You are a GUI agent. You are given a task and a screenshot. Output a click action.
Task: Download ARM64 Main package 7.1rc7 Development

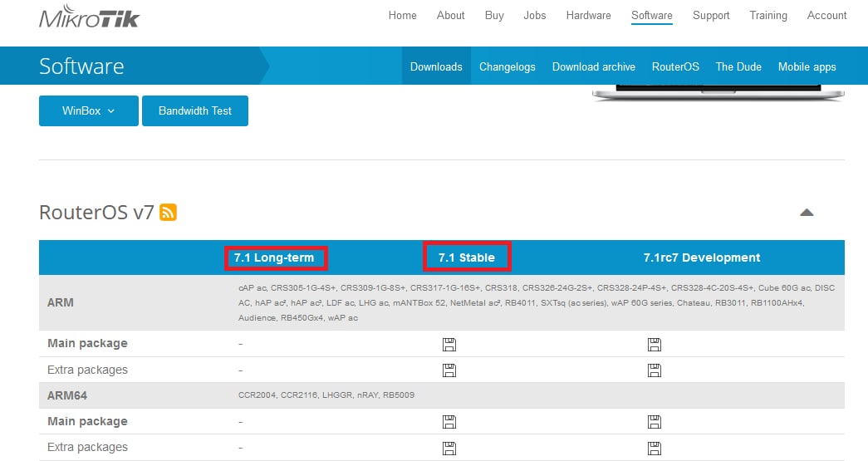[x=655, y=422]
